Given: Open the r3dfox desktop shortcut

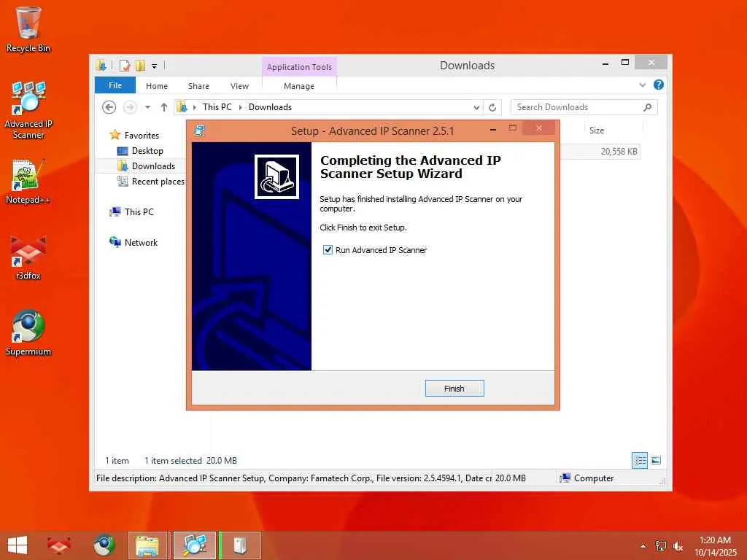Looking at the screenshot, I should pos(28,257).
